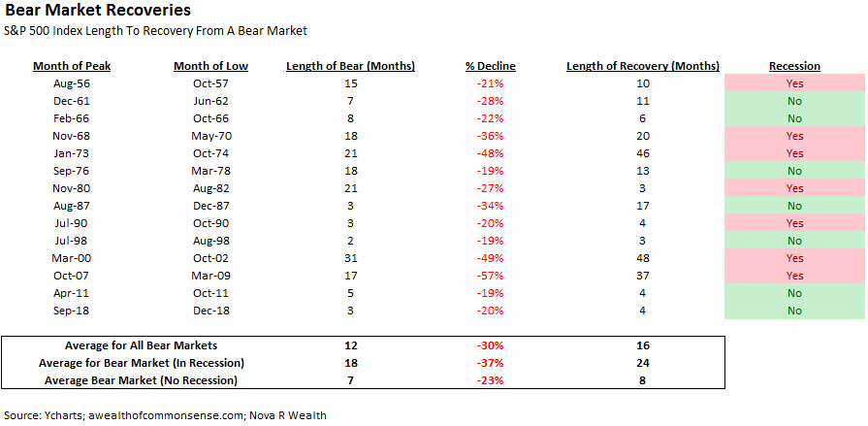Click the "Length of Recovery (Months)" header
The width and height of the screenshot is (868, 426).
[x=643, y=66]
